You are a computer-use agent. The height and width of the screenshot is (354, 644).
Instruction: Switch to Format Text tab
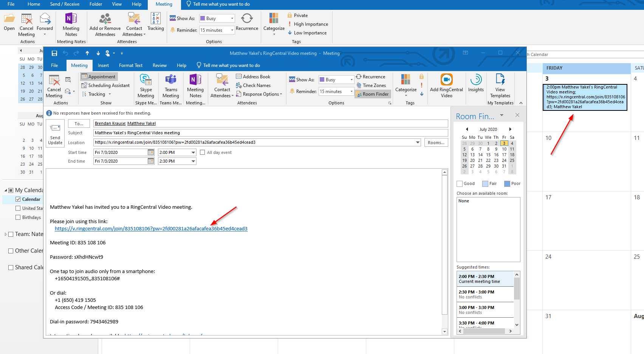(131, 65)
